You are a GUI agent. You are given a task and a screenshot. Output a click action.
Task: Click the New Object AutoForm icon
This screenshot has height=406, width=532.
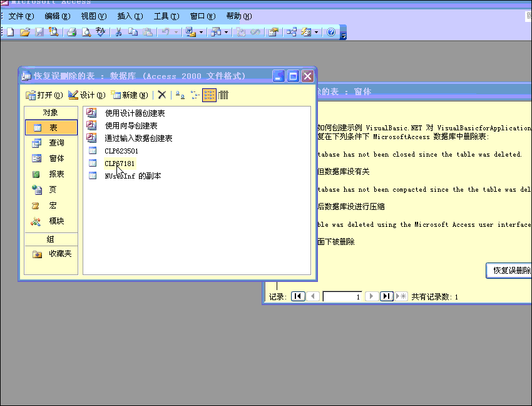306,33
